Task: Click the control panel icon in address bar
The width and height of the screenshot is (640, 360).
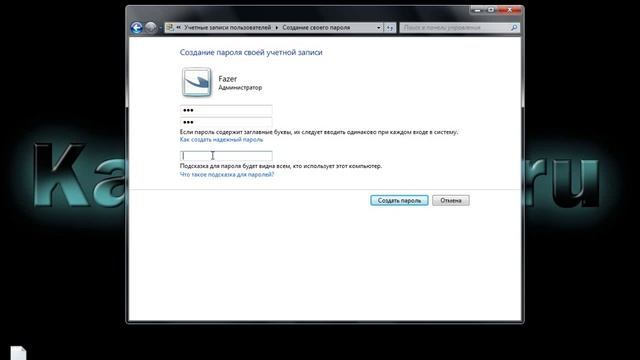Action: click(170, 27)
